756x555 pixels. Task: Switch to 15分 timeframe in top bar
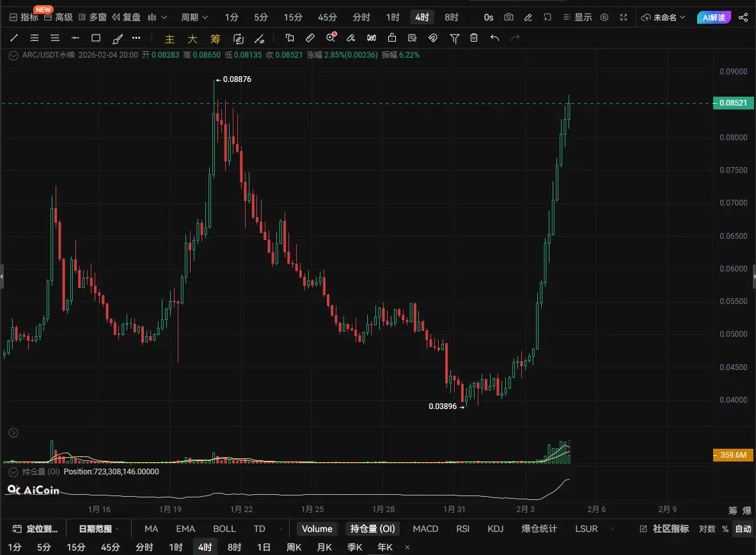coord(293,17)
